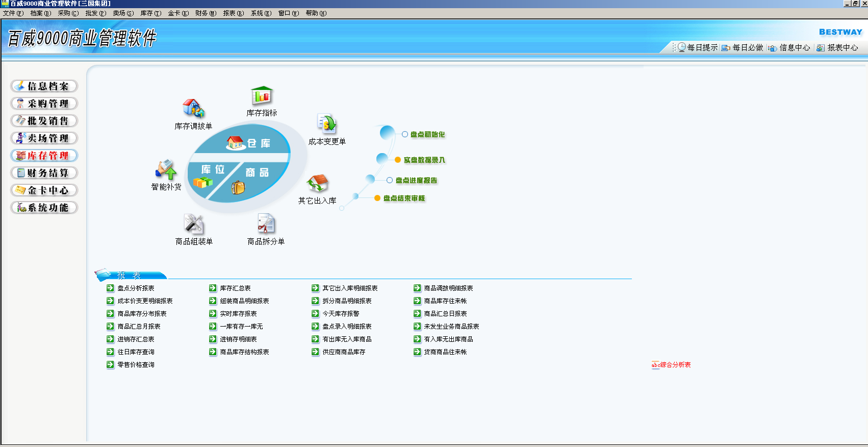Image resolution: width=868 pixels, height=447 pixels.
Task: Open 信息中心 in the top toolbar
Action: (x=789, y=47)
